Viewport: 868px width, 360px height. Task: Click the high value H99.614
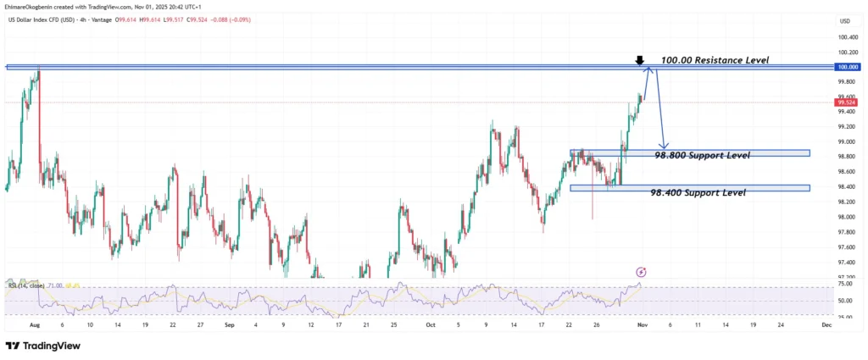pos(150,20)
